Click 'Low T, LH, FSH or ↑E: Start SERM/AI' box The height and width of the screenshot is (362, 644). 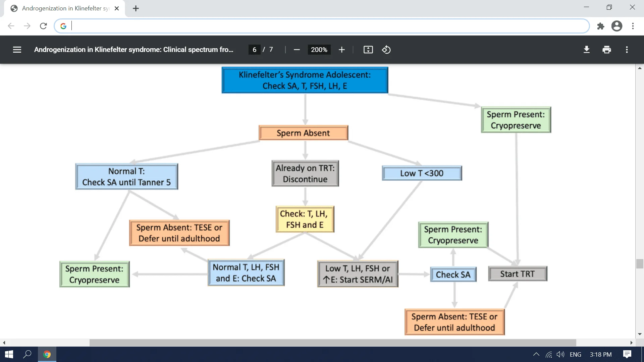pos(358,274)
